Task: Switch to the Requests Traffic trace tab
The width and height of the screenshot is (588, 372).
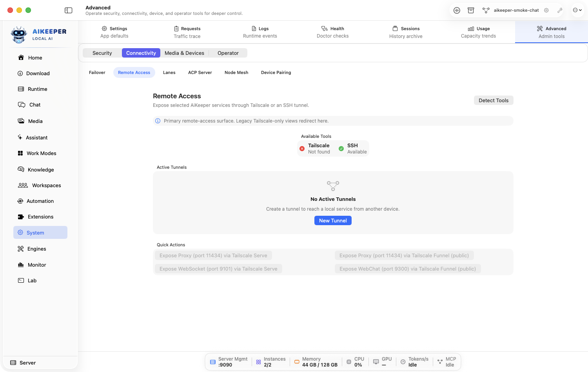Action: pyautogui.click(x=187, y=32)
